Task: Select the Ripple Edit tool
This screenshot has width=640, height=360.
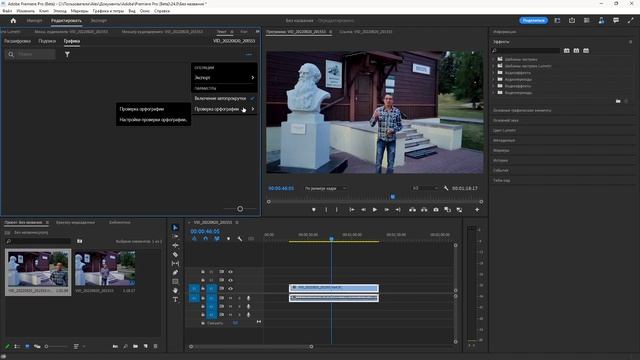Action: click(175, 245)
